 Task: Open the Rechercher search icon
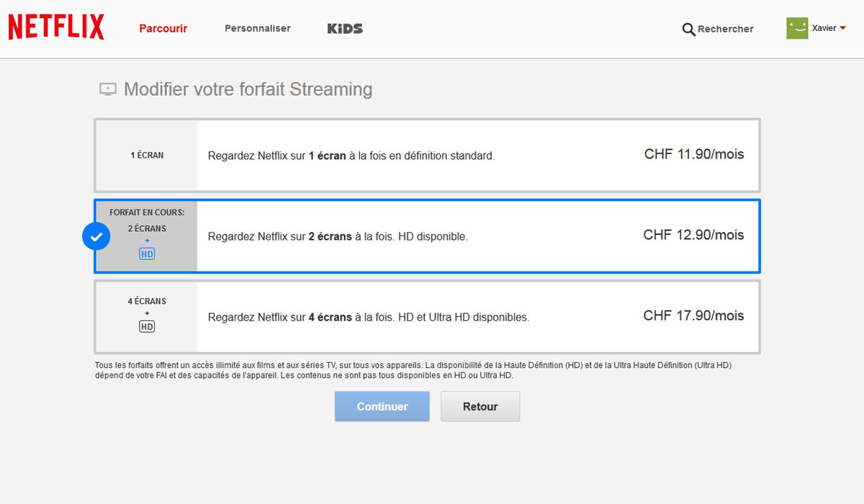(688, 29)
